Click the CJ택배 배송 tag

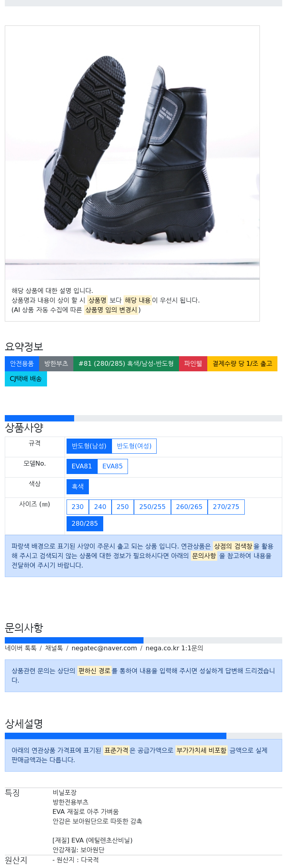point(26,379)
